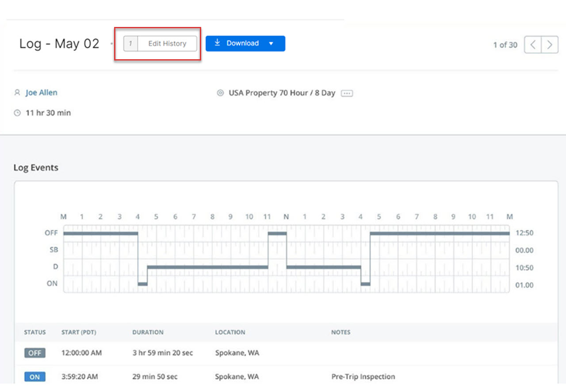Click the DURATION column header
This screenshot has height=392, width=566.
[148, 332]
